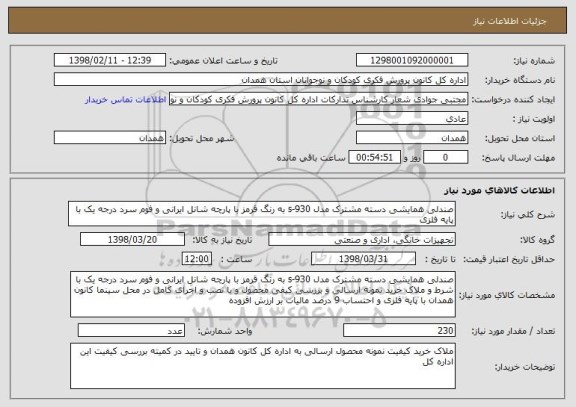The width and height of the screenshot is (576, 407).
Task: Click the تاریخ نیاز به کالا field 1398/03/20
Action: click(132, 239)
